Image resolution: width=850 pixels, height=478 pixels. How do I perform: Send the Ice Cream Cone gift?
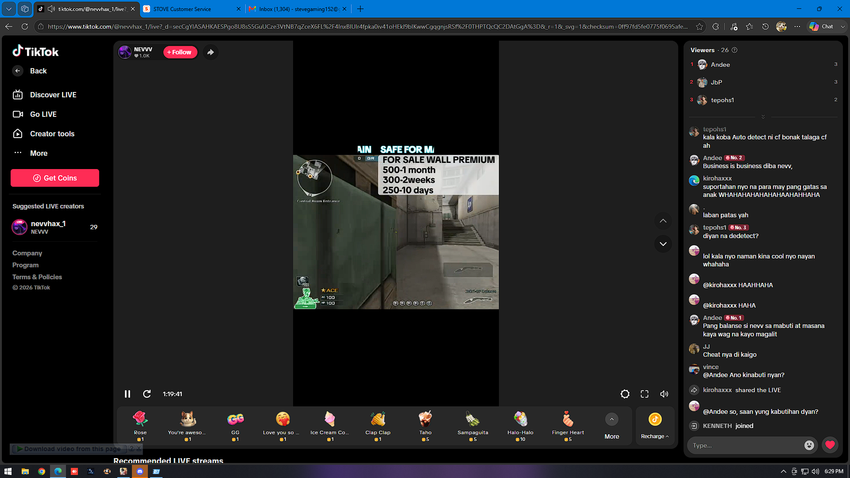pyautogui.click(x=330, y=425)
